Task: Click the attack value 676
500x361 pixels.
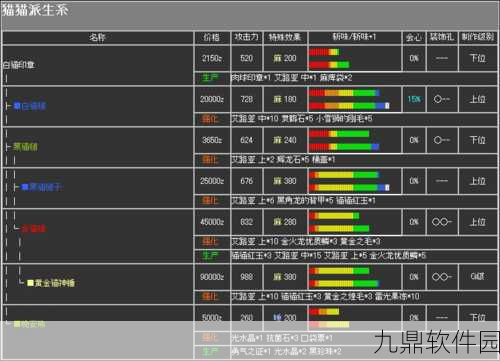Action: tap(247, 181)
